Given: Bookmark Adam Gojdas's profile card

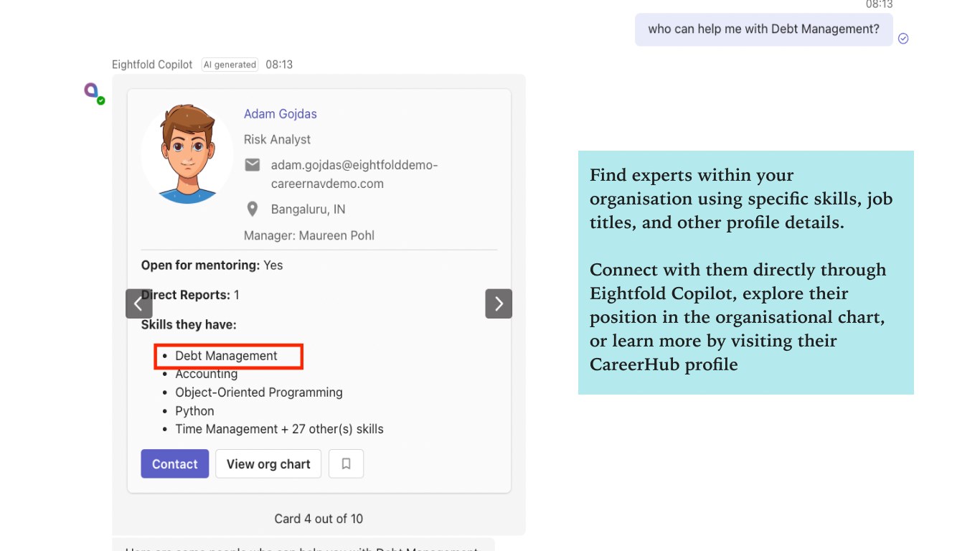Looking at the screenshot, I should point(346,464).
